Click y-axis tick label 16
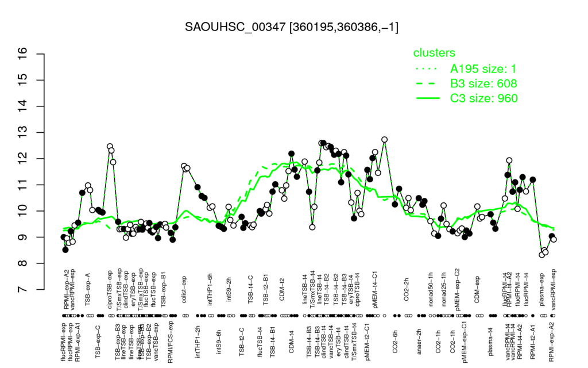Image resolution: width=588 pixels, height=368 pixels. click(23, 54)
